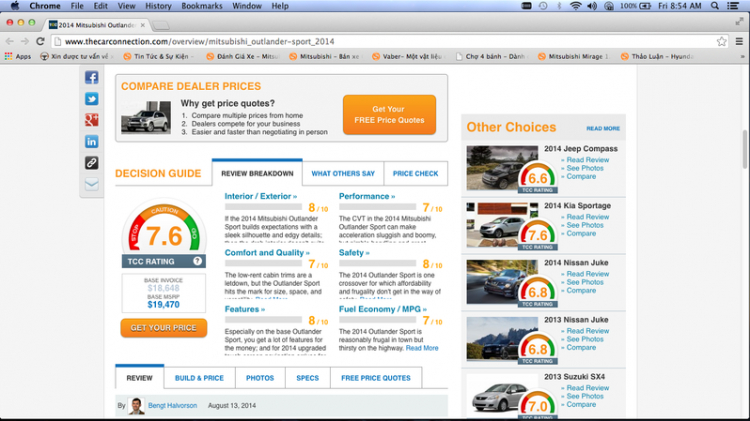Open Spotlight search magnifier icon
The height and width of the screenshot is (421, 750).
click(x=715, y=6)
